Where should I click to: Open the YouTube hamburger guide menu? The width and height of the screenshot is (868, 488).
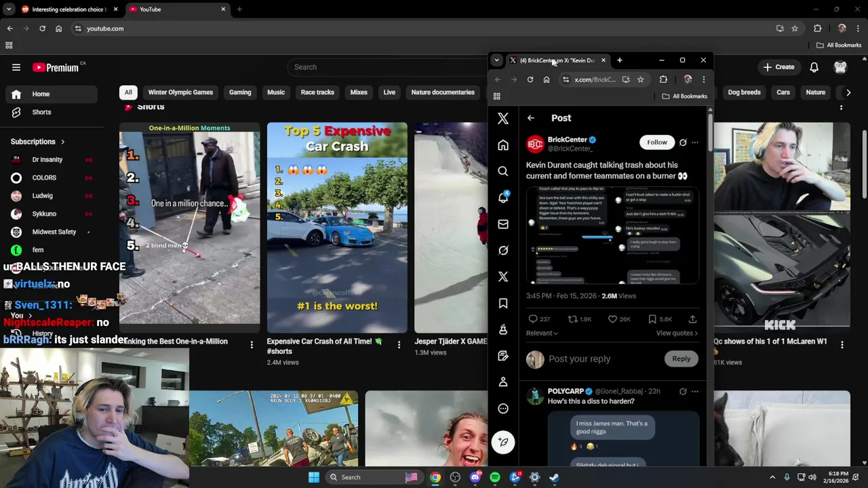click(16, 67)
